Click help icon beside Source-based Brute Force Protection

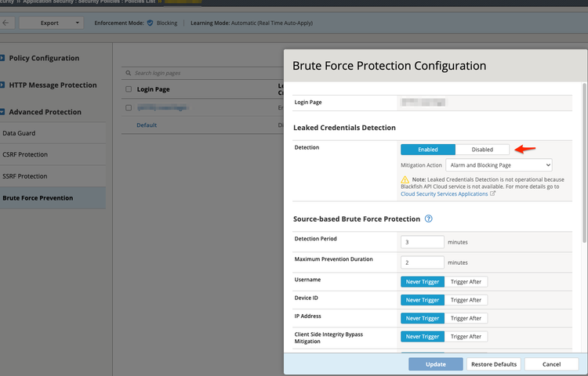tap(429, 219)
